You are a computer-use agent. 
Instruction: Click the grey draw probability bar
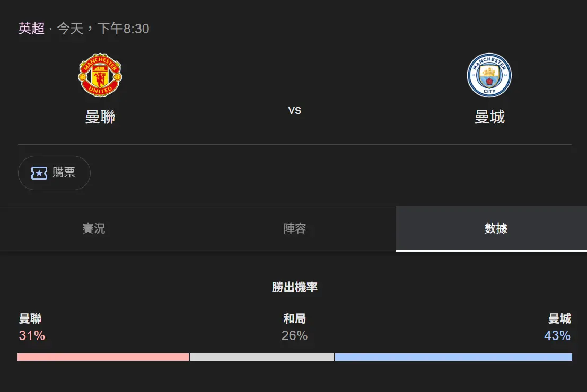point(262,357)
